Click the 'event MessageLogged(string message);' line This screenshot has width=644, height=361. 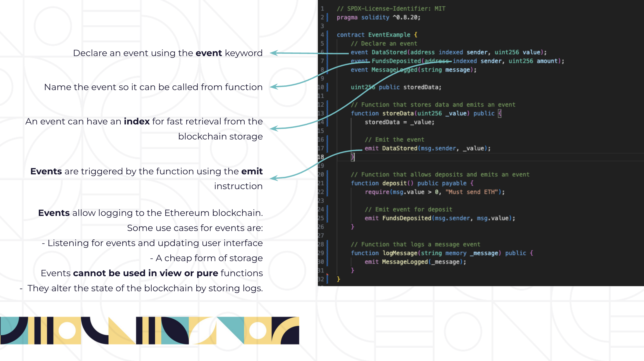point(414,70)
